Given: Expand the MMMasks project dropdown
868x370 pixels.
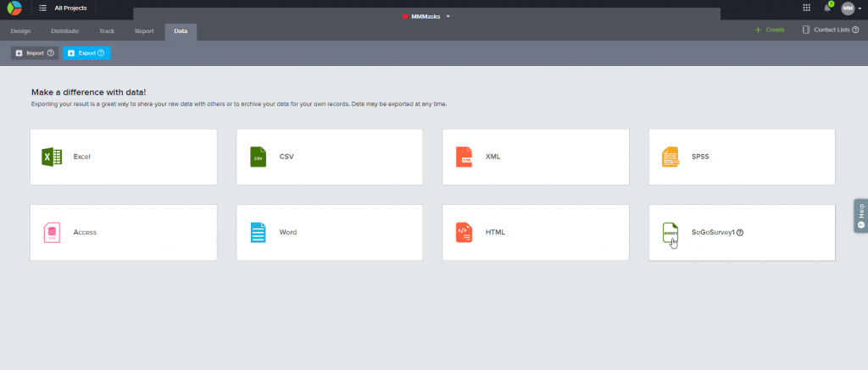Looking at the screenshot, I should 448,16.
